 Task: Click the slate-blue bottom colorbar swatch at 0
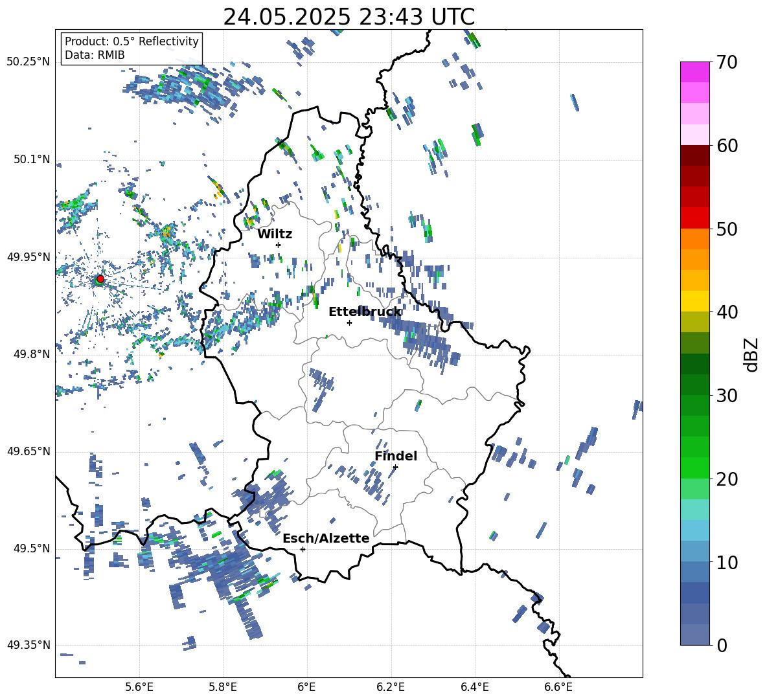tap(694, 635)
